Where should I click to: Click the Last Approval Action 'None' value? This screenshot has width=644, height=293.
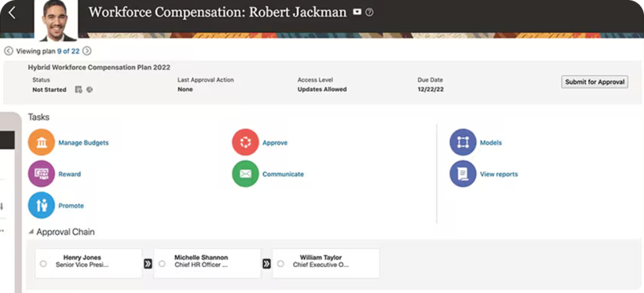pos(186,89)
